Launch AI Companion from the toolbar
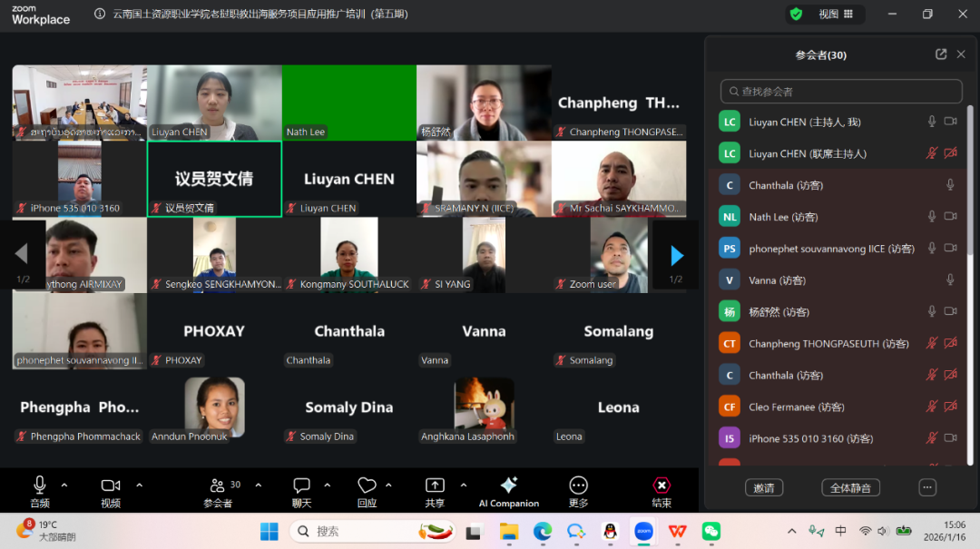Viewport: 980px width, 549px height. pyautogui.click(x=508, y=485)
